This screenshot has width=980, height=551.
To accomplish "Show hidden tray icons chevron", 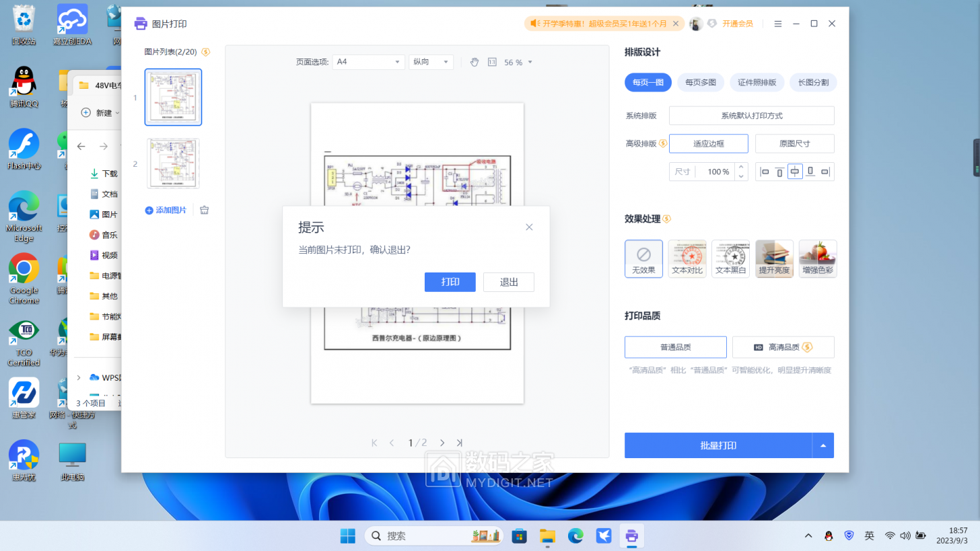I will pos(808,536).
